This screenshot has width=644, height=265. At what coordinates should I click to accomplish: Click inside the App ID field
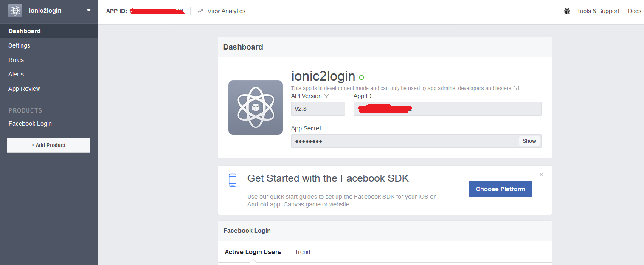447,109
